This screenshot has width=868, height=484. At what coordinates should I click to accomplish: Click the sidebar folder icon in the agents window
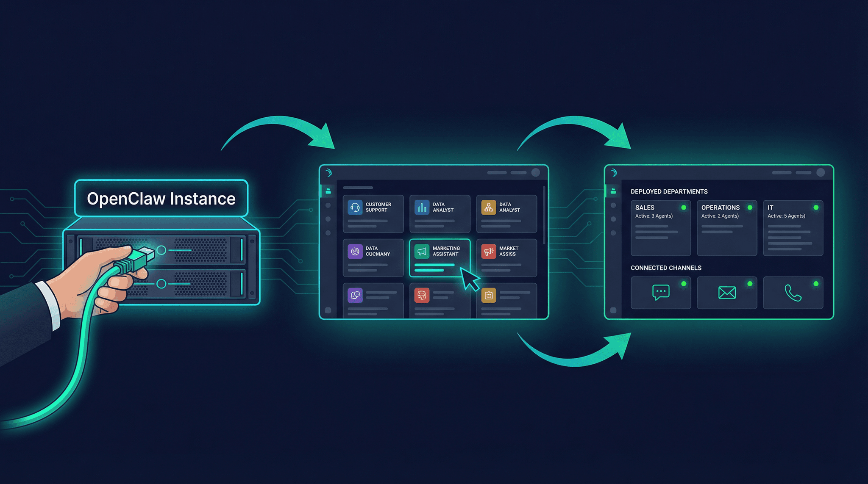[328, 191]
